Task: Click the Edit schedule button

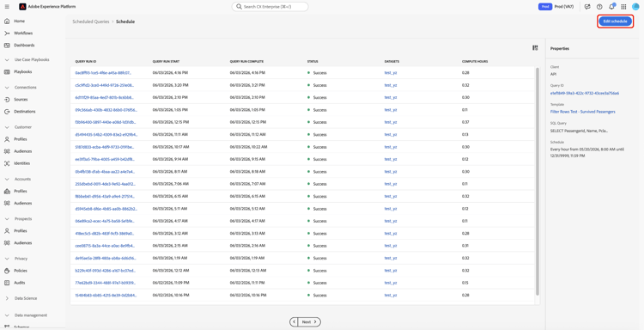Action: pos(615,21)
